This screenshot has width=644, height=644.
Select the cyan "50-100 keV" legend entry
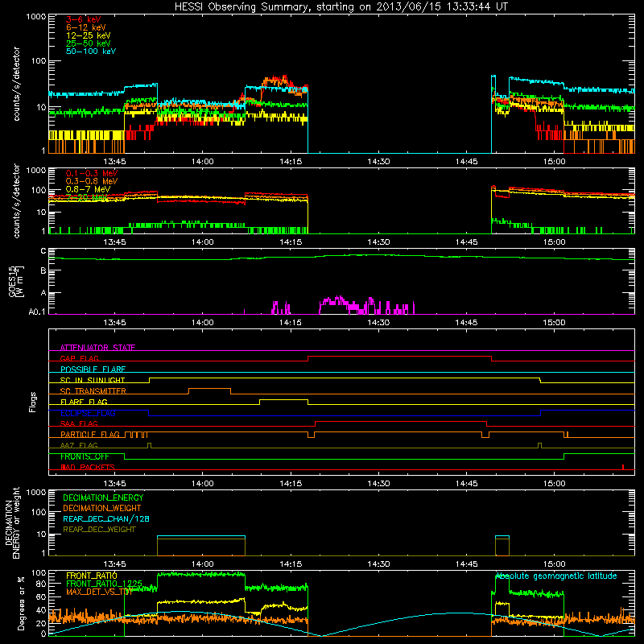(91, 52)
